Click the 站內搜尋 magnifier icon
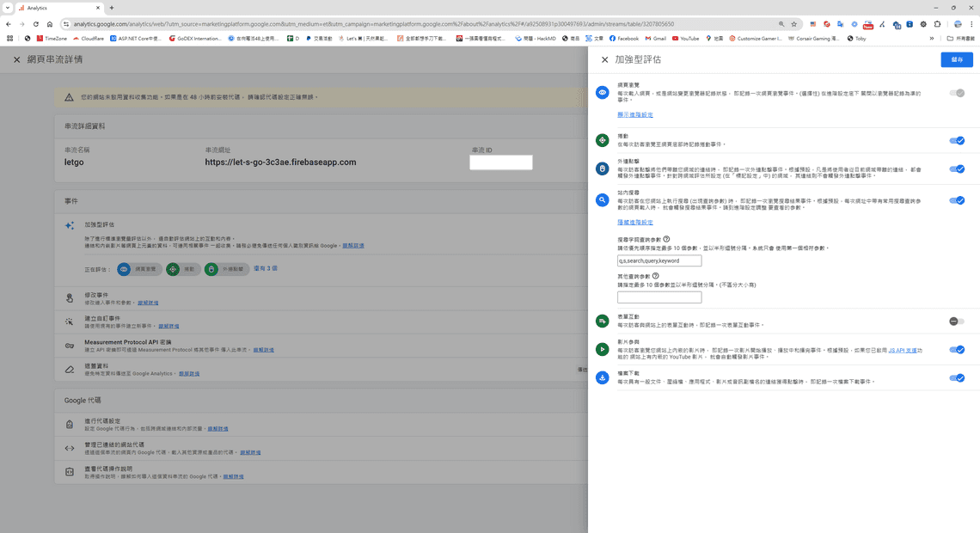980x533 pixels. pos(602,199)
